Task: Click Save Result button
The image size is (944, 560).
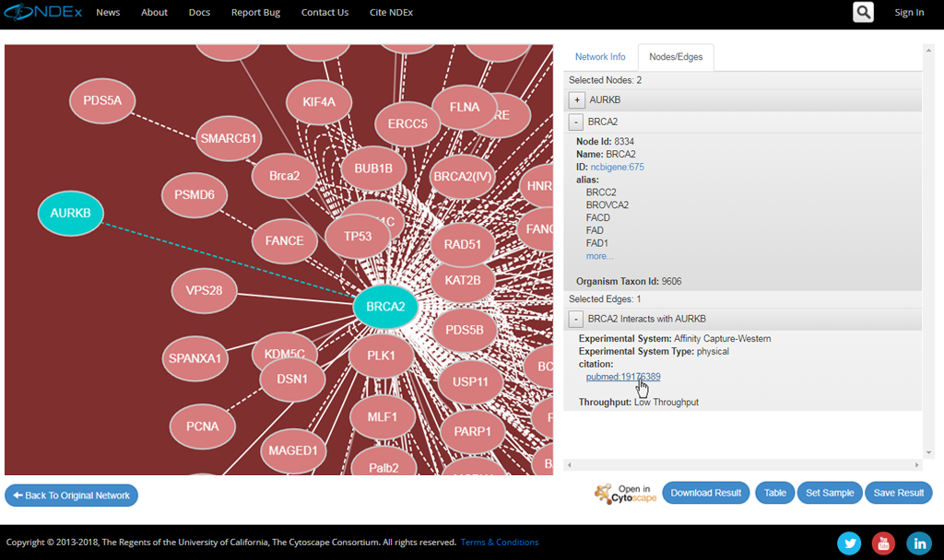Action: 898,494
